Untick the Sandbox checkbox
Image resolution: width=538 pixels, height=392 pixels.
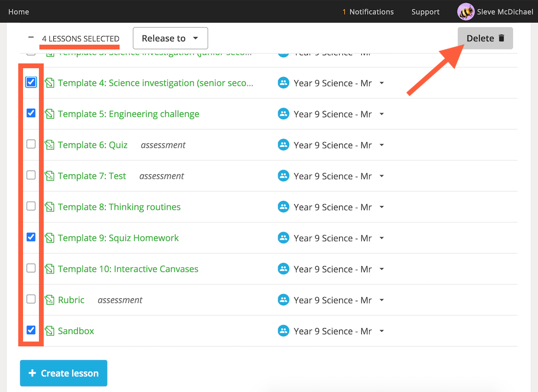[31, 330]
